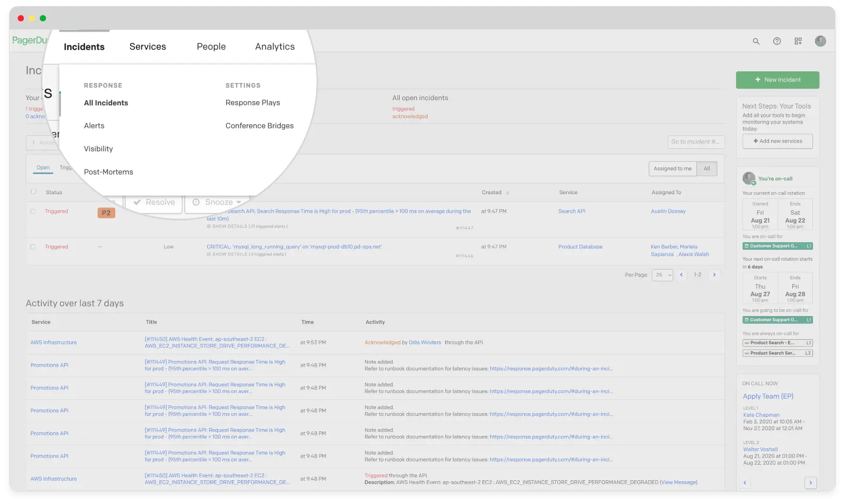Viewport: 845px width, 504px height.
Task: Open search with the magnifier icon
Action: (756, 41)
